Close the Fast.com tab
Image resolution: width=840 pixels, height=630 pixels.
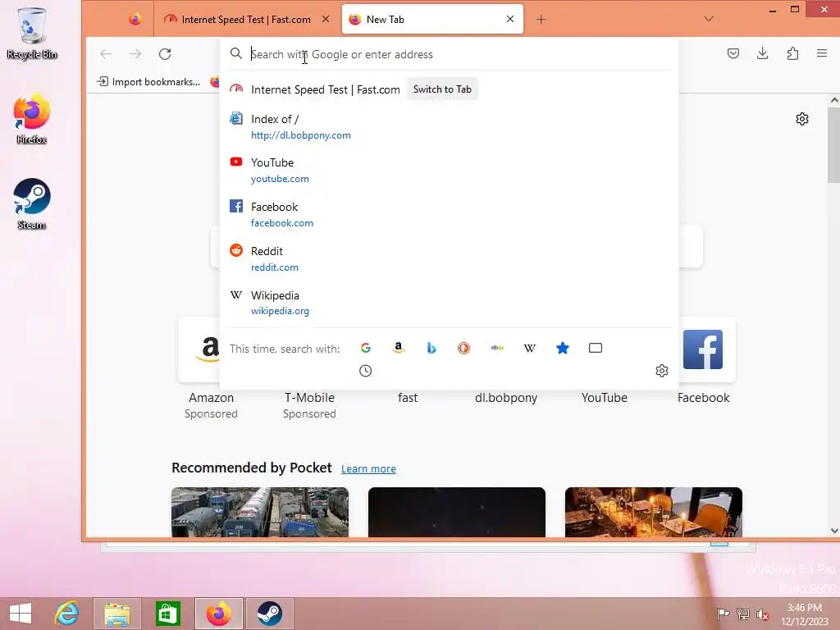pyautogui.click(x=326, y=20)
